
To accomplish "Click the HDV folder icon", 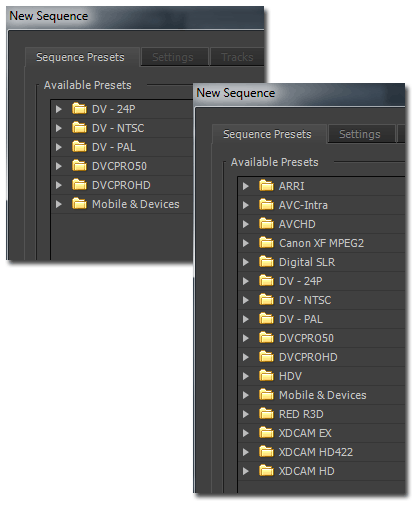I will [x=266, y=375].
